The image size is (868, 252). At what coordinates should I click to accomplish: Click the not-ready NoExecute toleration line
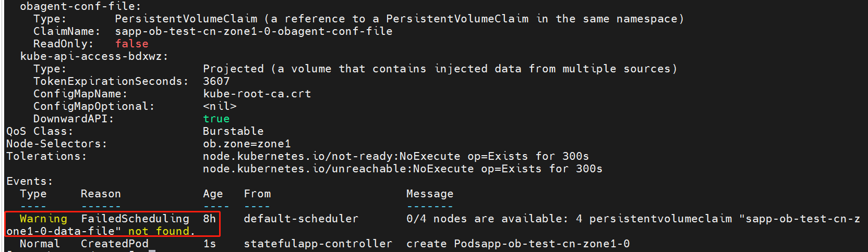[395, 156]
